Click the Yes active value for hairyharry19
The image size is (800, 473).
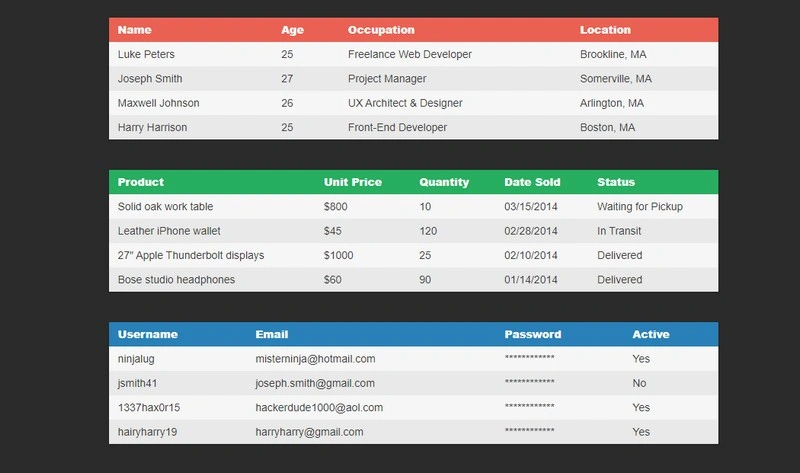click(641, 432)
